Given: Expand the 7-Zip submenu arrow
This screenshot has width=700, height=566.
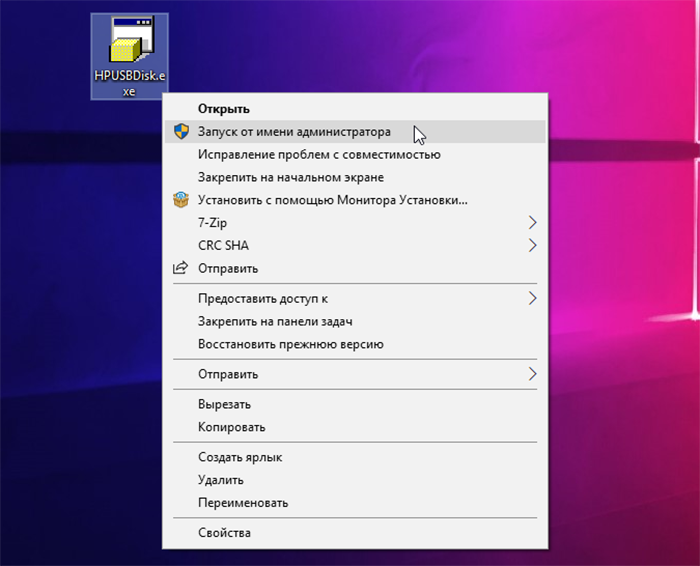Looking at the screenshot, I should coord(532,222).
